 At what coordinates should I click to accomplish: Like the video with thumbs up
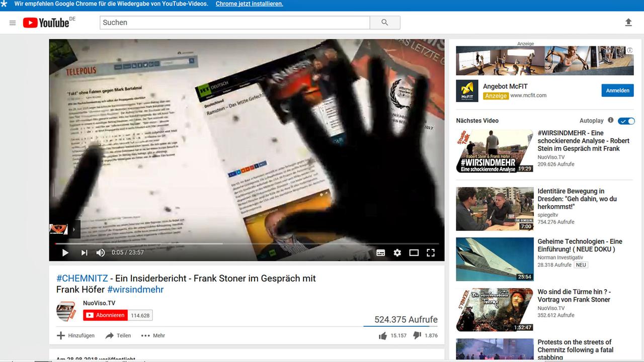point(383,336)
